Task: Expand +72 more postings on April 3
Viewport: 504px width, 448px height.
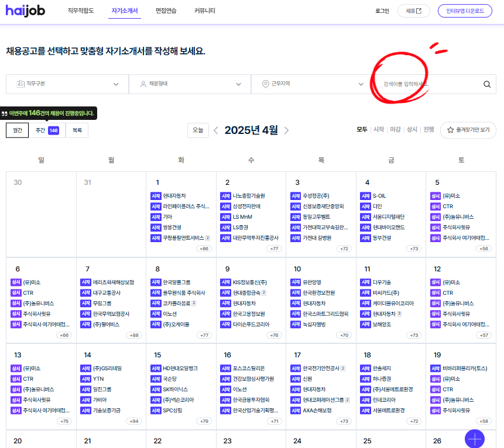Action: click(344, 249)
